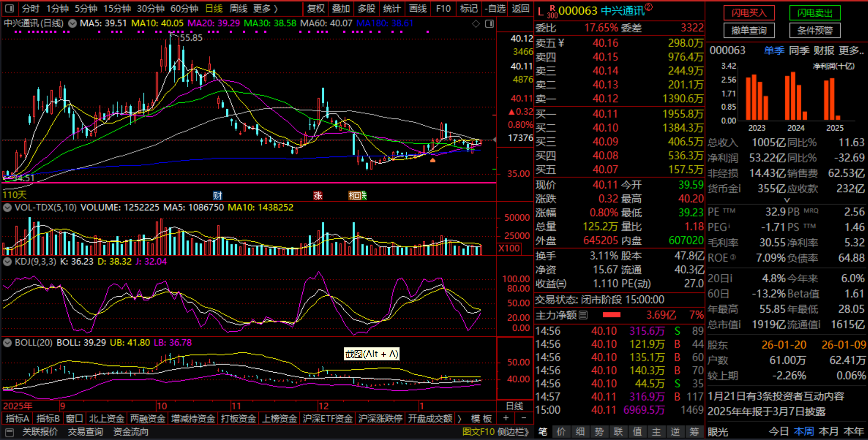Show 沪深ETF资金 indicator

click(x=328, y=419)
